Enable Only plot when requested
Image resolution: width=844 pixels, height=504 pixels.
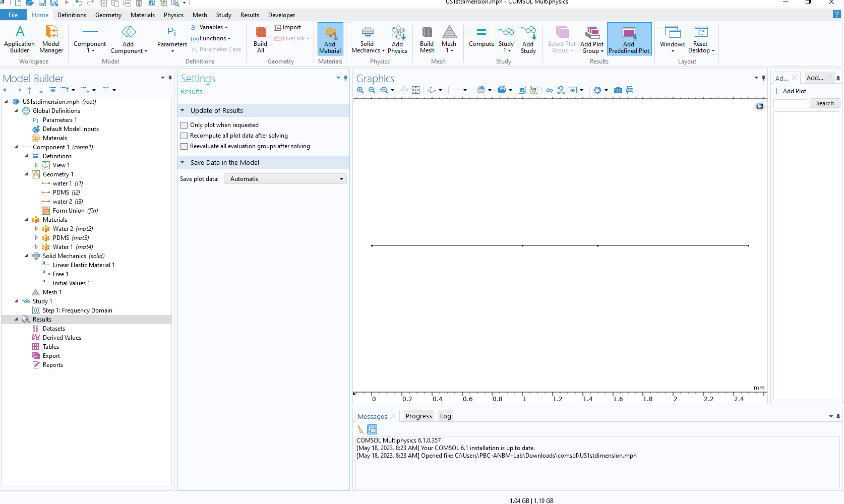[x=184, y=125]
